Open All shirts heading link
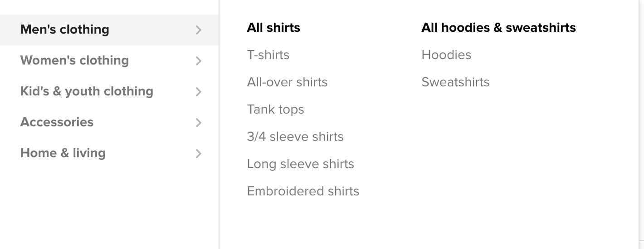644x249 pixels. (x=273, y=28)
